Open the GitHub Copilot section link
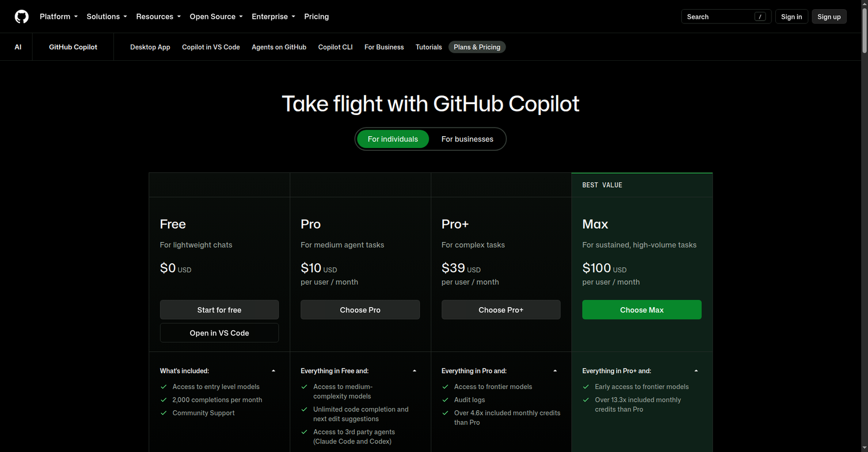Viewport: 868px width, 452px height. tap(73, 47)
